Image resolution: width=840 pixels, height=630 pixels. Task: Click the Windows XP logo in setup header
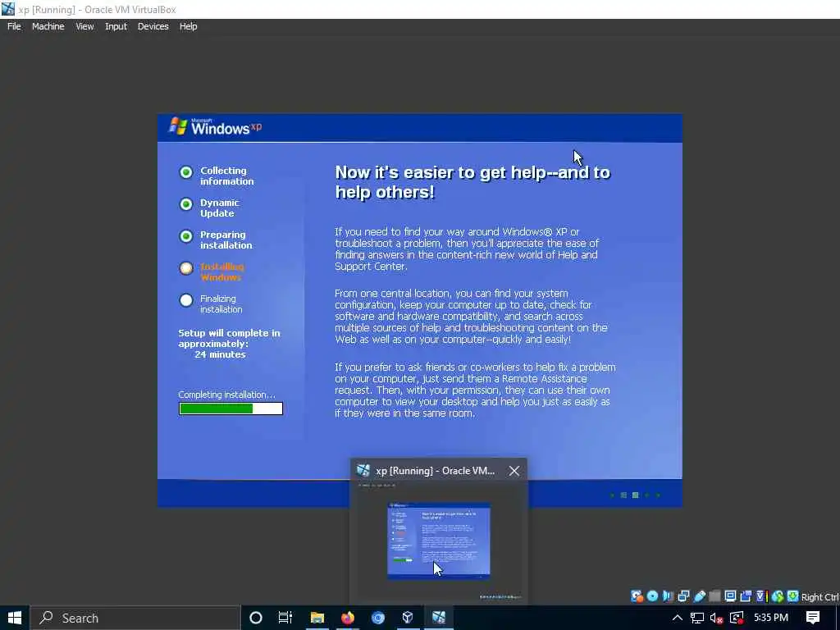pos(216,127)
